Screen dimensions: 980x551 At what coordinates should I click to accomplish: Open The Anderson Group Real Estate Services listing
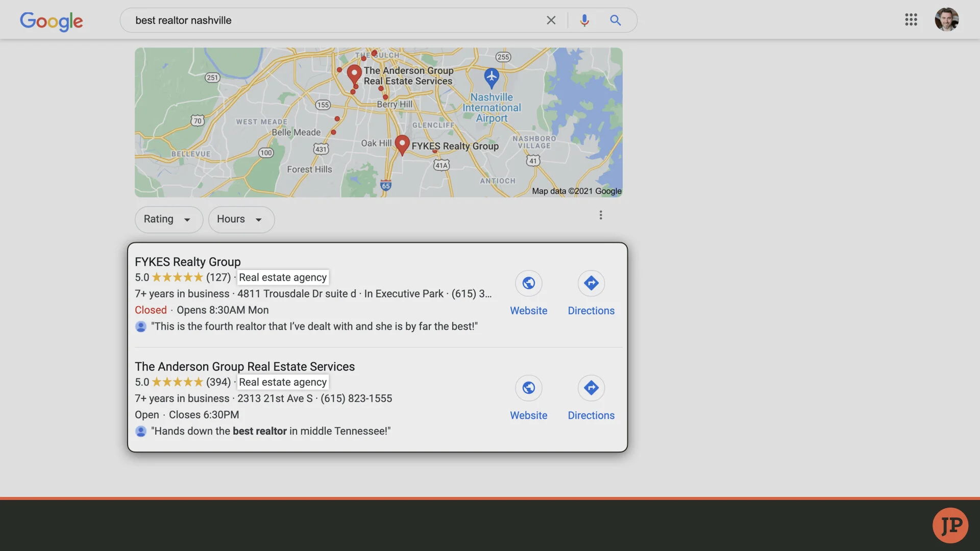click(244, 366)
